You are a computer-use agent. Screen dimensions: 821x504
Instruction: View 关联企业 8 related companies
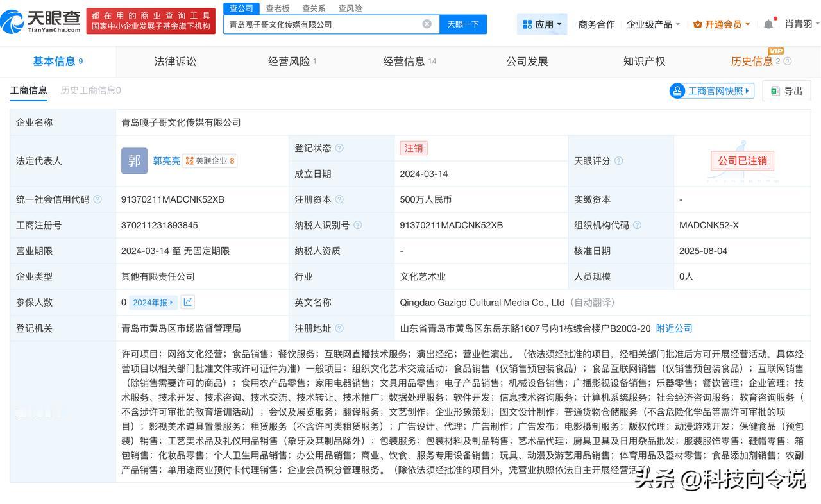pos(210,161)
